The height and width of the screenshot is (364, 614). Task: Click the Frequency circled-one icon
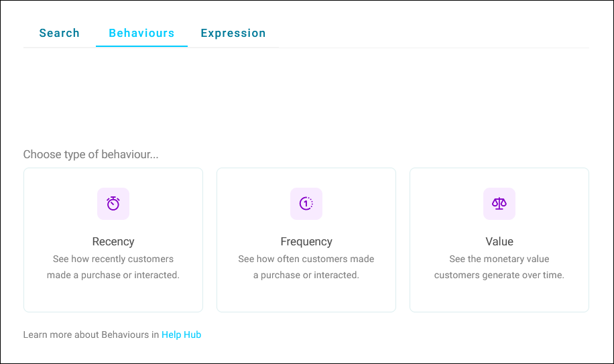(x=306, y=204)
